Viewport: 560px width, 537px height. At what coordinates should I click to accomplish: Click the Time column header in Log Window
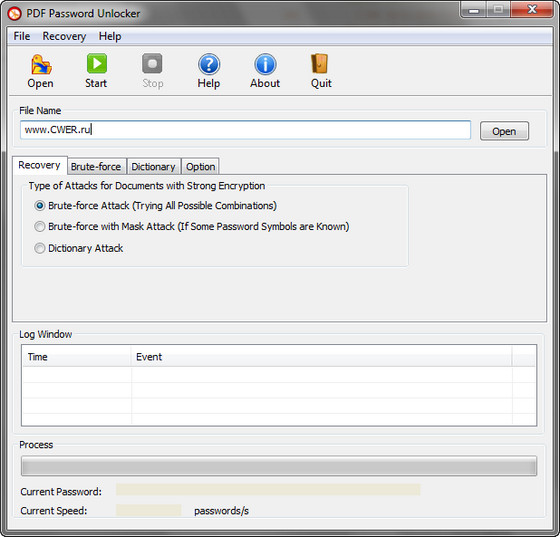tap(77, 357)
